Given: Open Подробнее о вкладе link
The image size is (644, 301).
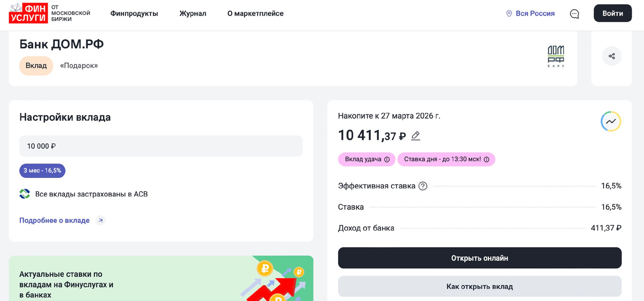Looking at the screenshot, I should [x=54, y=220].
